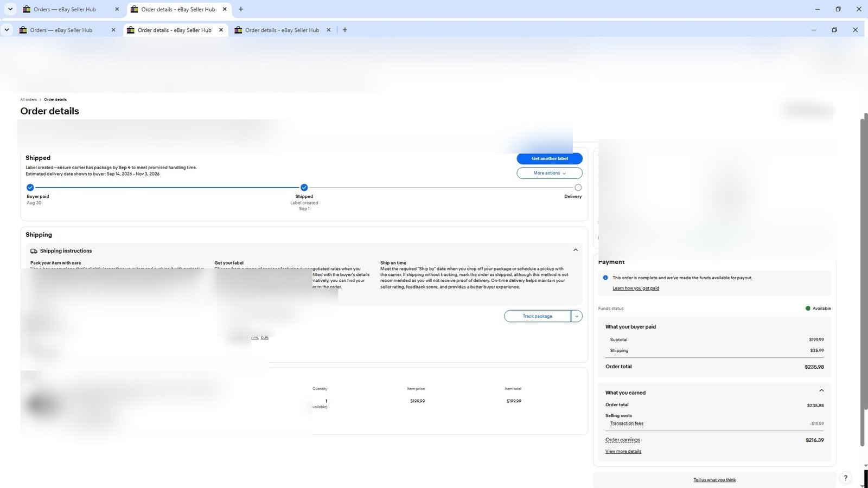The height and width of the screenshot is (488, 868).
Task: Open the Tell us what you think link
Action: [714, 480]
